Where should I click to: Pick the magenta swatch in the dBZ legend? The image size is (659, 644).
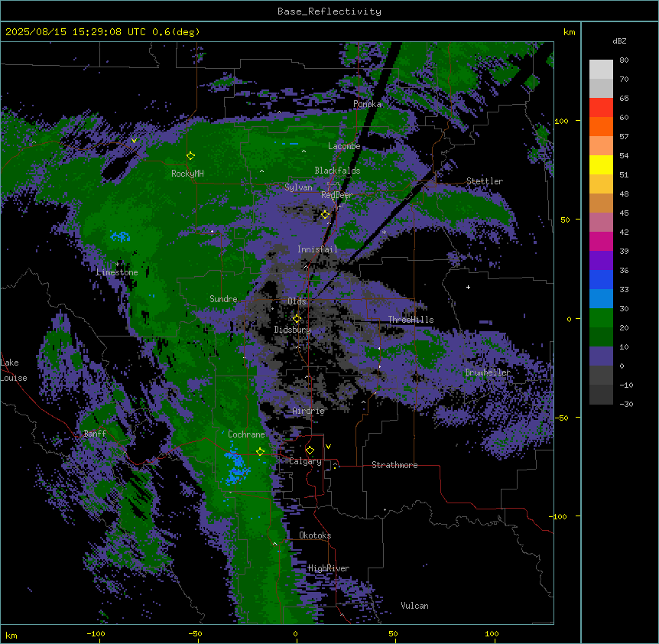point(601,241)
